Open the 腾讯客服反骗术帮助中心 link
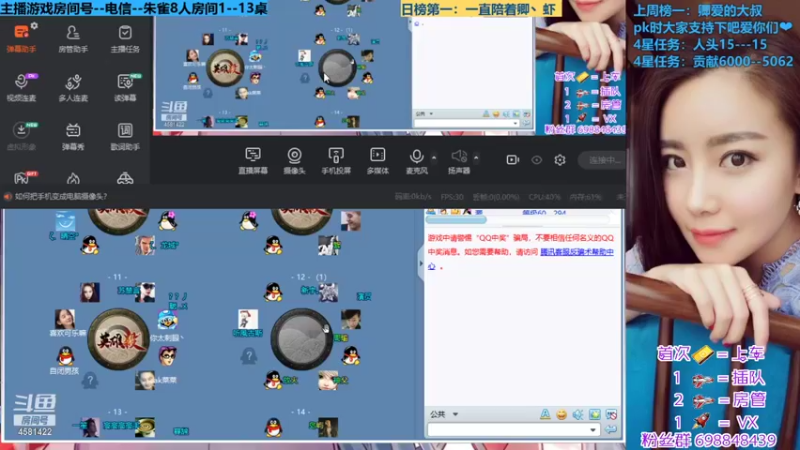Image resolution: width=800 pixels, height=450 pixels. [577, 252]
